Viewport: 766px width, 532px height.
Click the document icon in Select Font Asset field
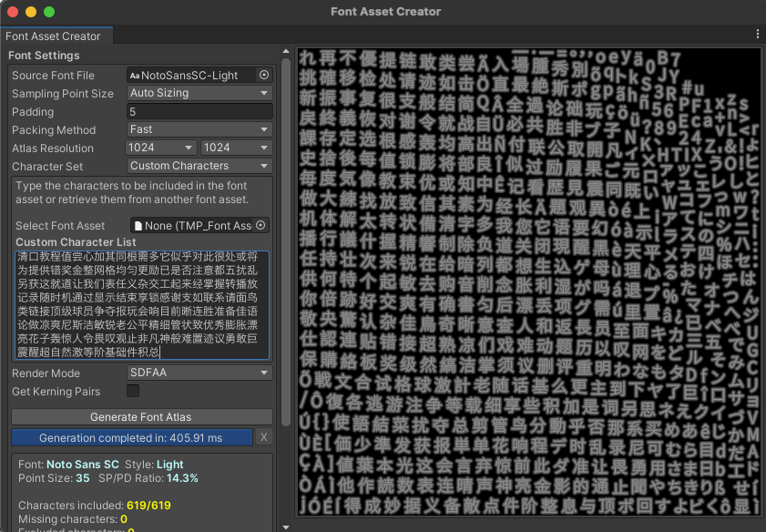coord(138,226)
